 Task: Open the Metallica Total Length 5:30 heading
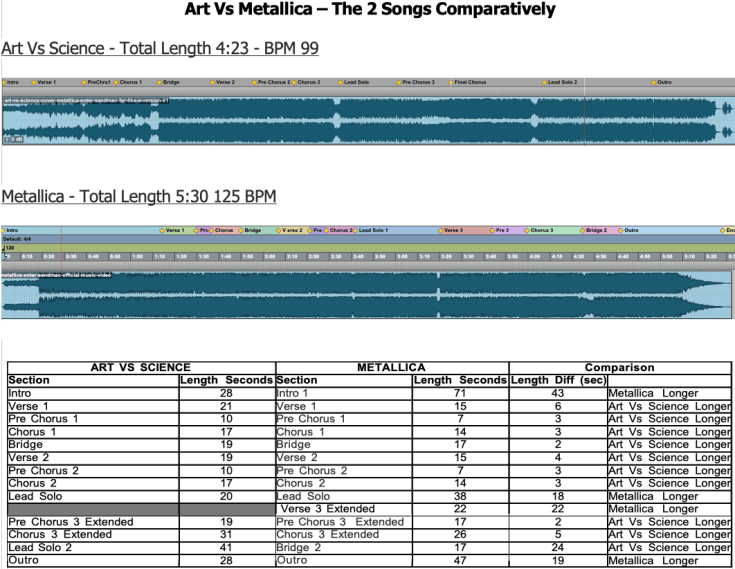[x=139, y=196]
